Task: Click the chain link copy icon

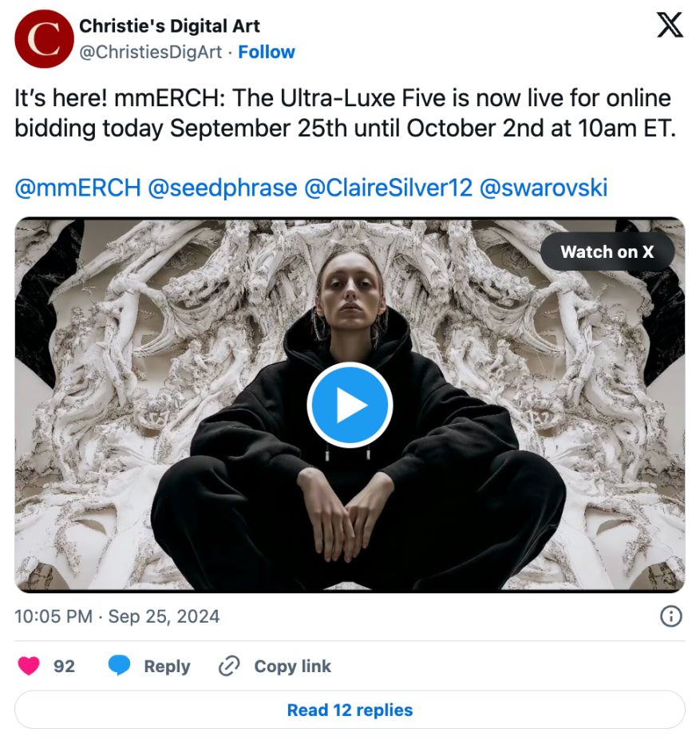Action: click(x=229, y=667)
